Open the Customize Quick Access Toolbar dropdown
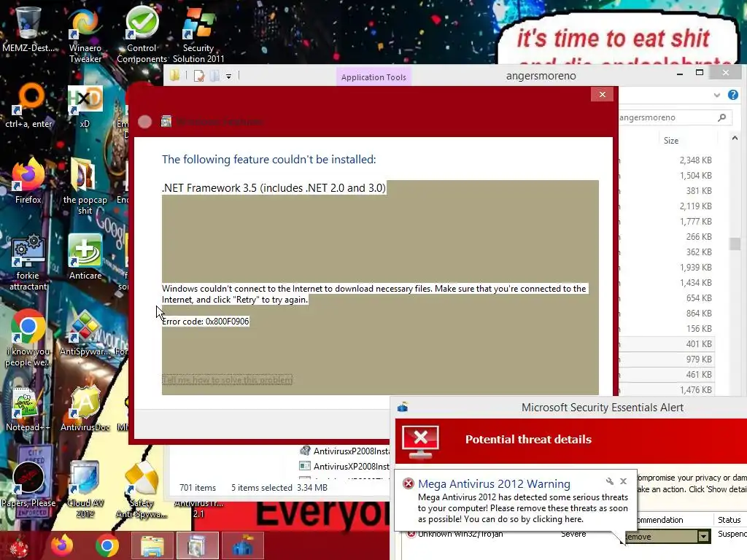 pyautogui.click(x=228, y=76)
